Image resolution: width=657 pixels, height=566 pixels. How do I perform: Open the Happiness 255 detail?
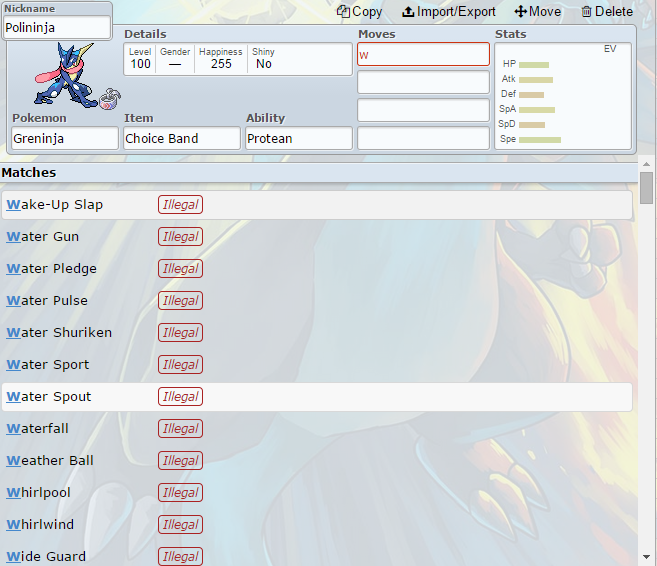(x=221, y=59)
